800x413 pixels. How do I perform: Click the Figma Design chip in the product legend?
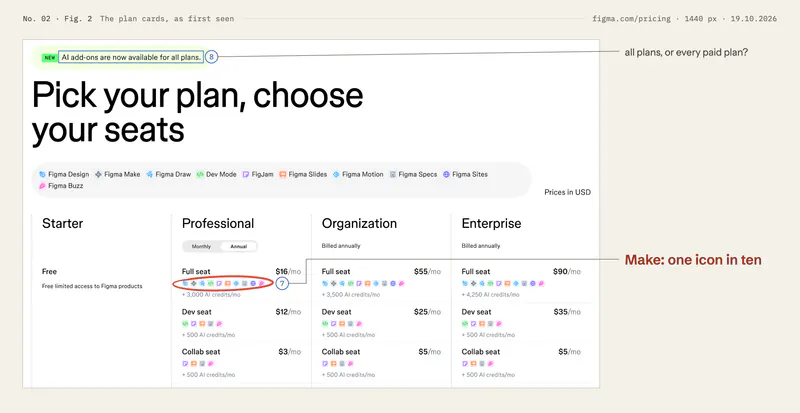(64, 174)
